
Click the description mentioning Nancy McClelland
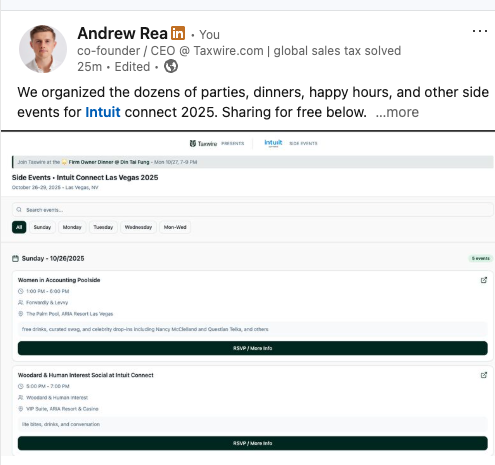point(145,329)
